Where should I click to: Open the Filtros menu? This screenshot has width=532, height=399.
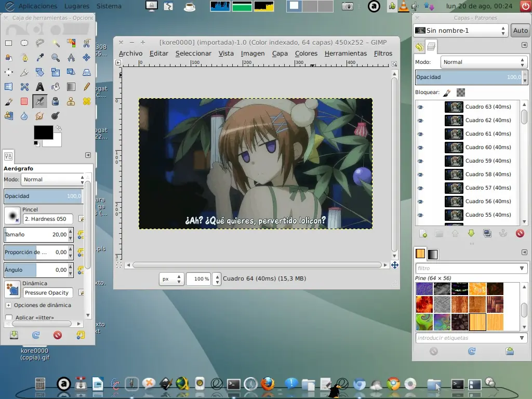pyautogui.click(x=383, y=54)
